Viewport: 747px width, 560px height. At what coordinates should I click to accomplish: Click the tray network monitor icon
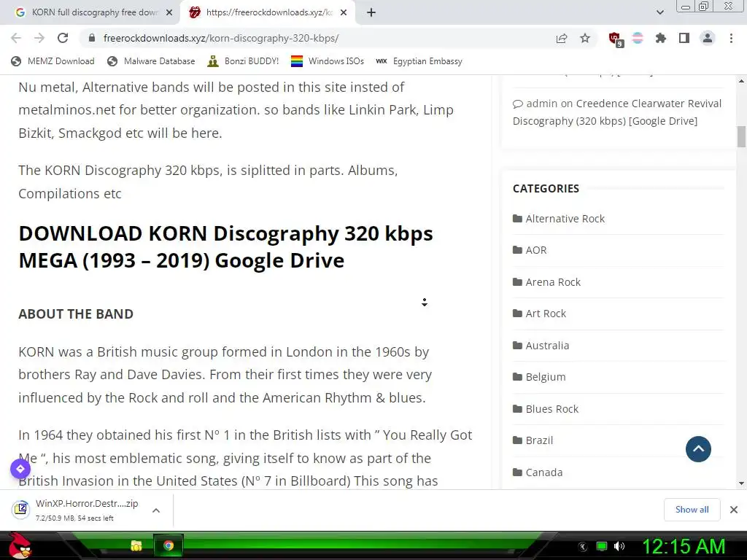[x=602, y=546]
